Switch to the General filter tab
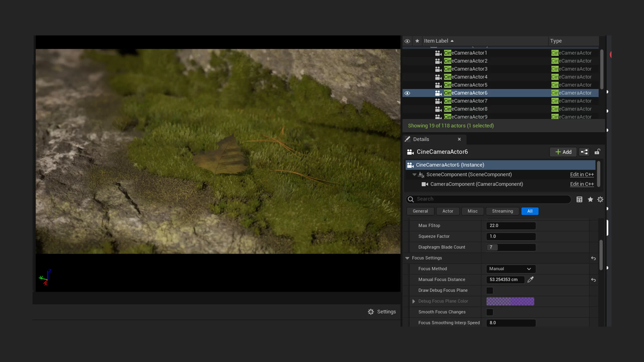644x362 pixels. [x=420, y=211]
